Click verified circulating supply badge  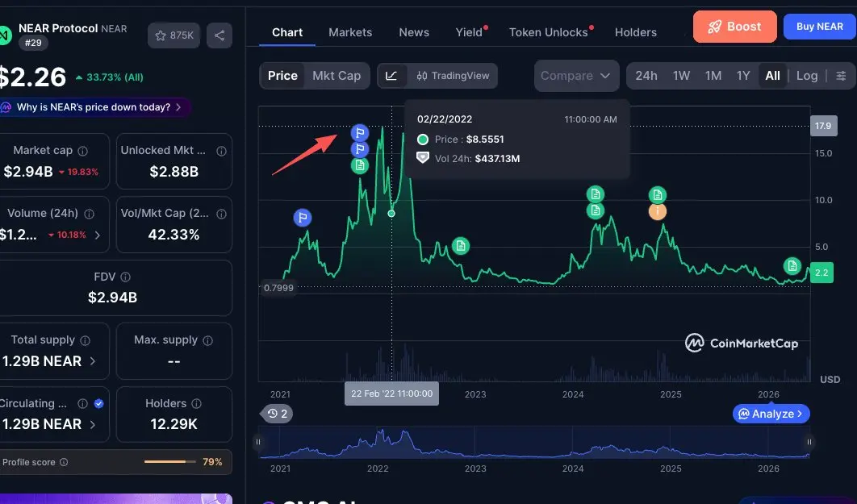point(99,403)
